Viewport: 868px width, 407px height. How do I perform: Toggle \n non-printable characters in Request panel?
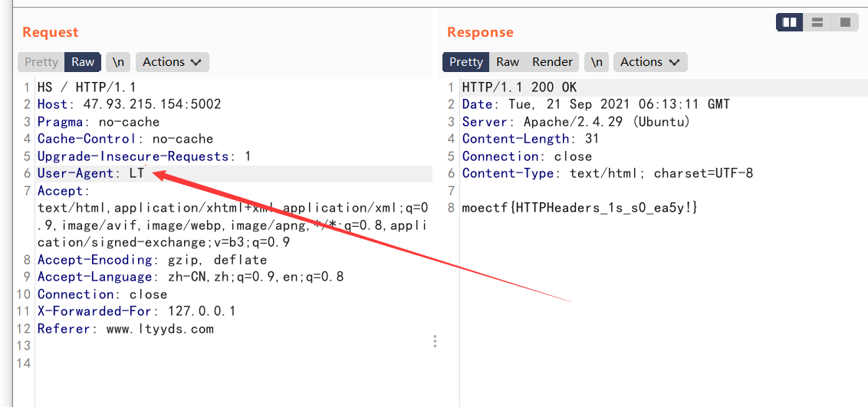[x=118, y=62]
